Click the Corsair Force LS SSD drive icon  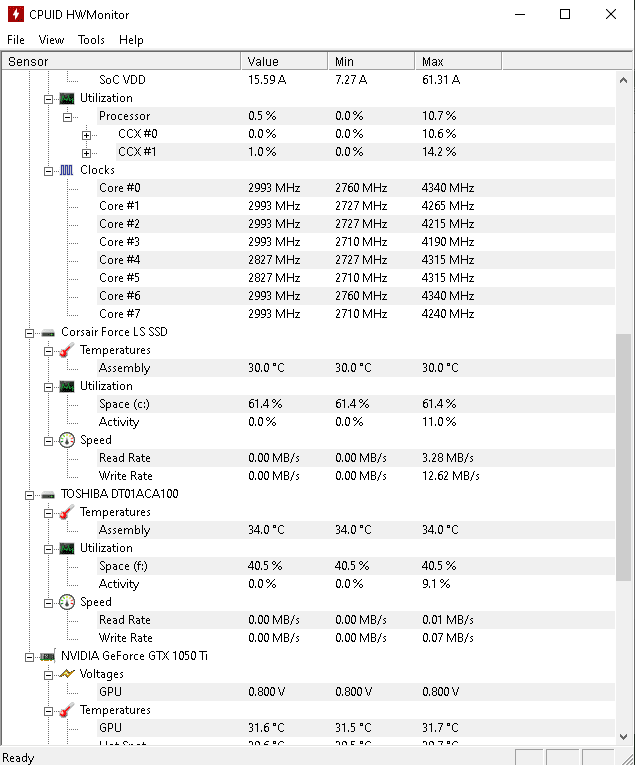click(x=48, y=333)
